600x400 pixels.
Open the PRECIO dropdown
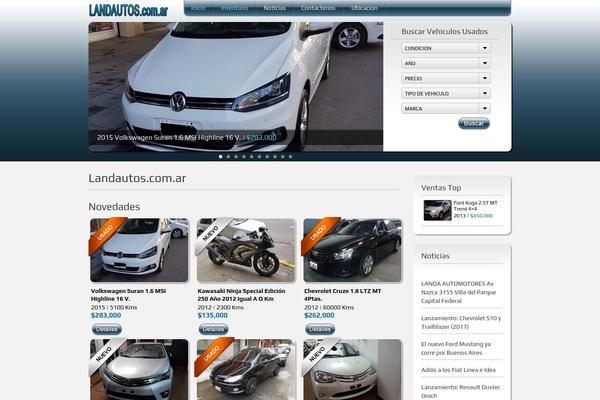[446, 78]
